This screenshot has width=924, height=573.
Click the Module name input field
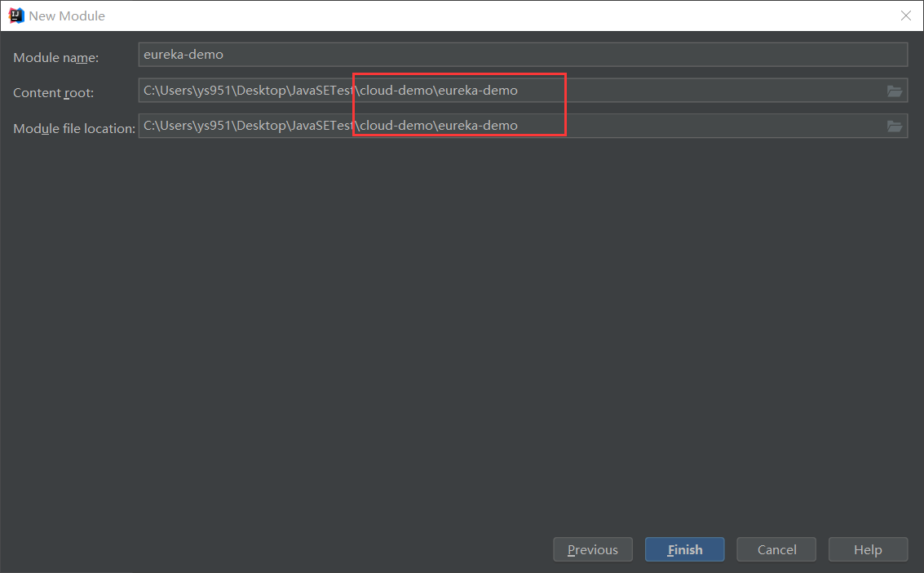523,54
